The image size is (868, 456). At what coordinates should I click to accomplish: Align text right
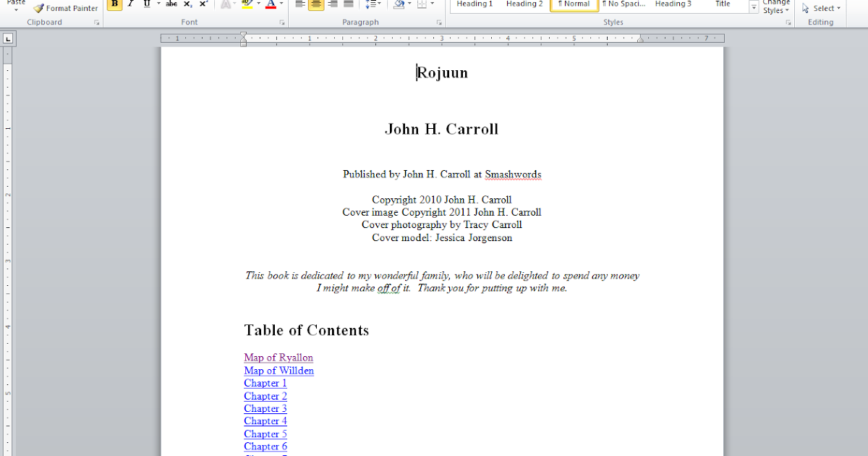click(x=332, y=4)
